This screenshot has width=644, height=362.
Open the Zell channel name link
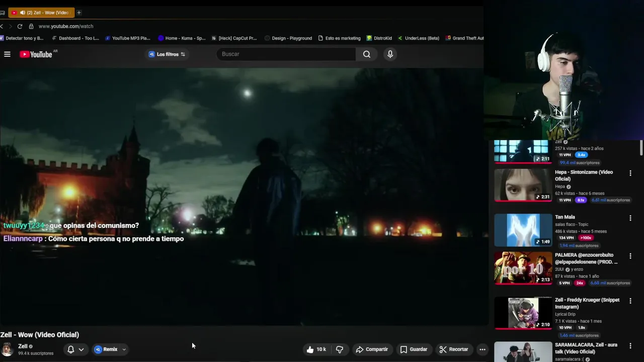[23, 346]
